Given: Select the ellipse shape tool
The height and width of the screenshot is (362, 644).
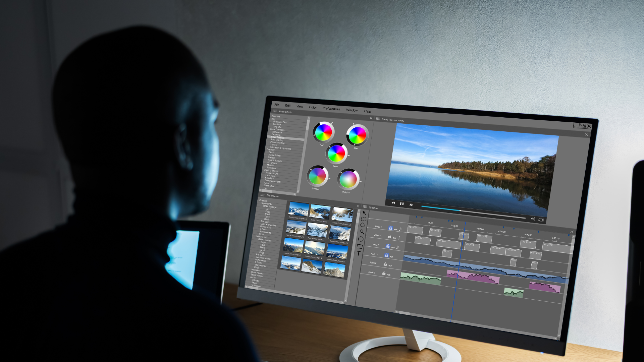Looking at the screenshot, I should pos(361,239).
